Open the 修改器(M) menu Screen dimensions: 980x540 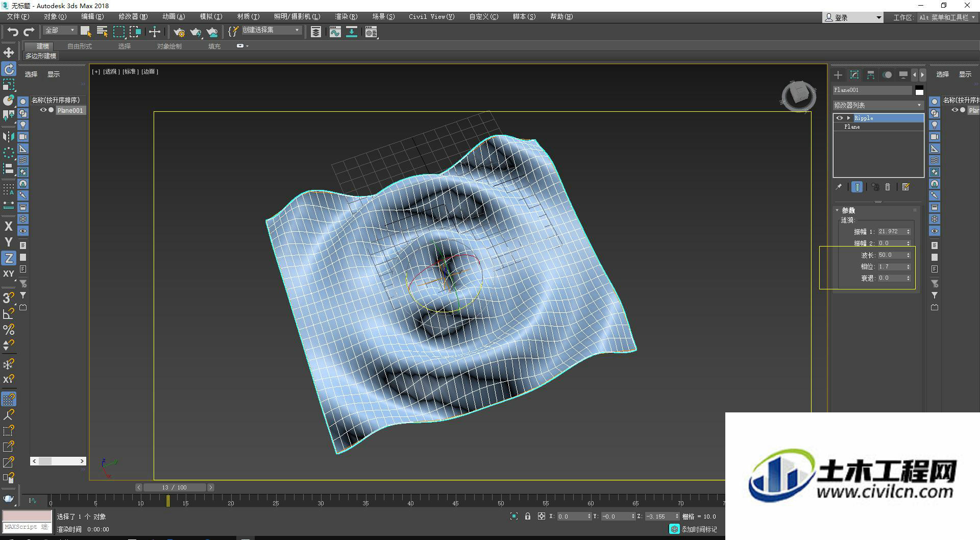pyautogui.click(x=133, y=17)
